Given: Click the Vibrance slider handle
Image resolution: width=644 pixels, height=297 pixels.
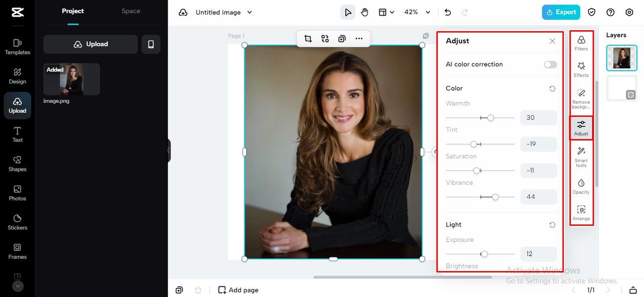Looking at the screenshot, I should tap(495, 197).
